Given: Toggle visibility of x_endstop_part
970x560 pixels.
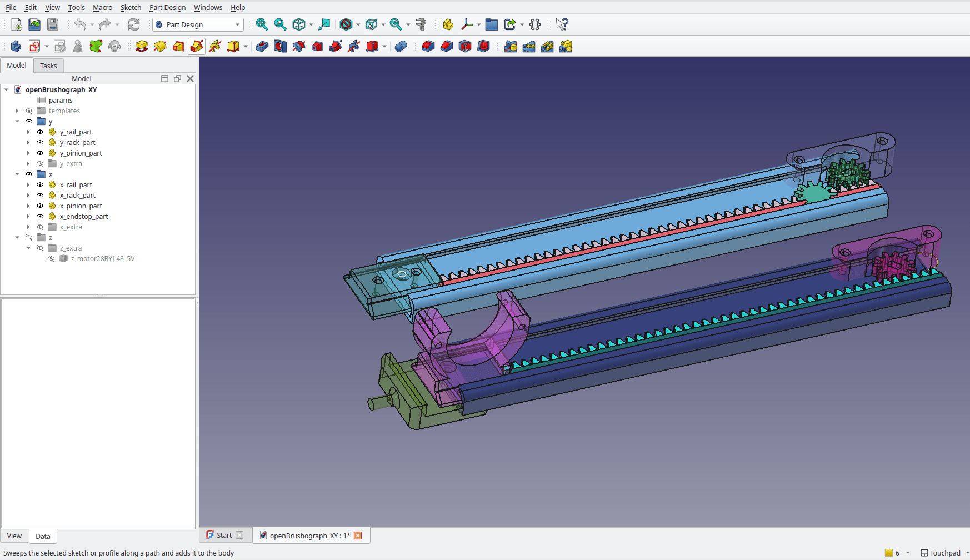Looking at the screenshot, I should [x=40, y=217].
